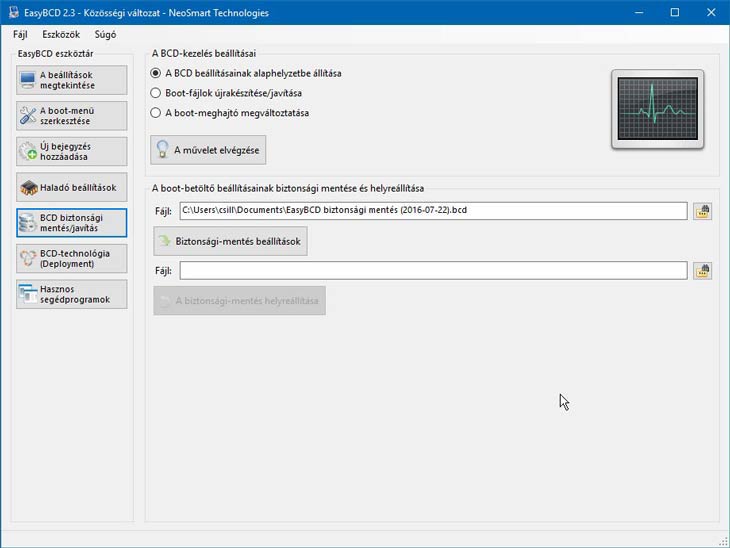The height and width of the screenshot is (548, 730).
Task: Open 'BCD-technológia (Deployment)' sidebar section
Action: 72,259
